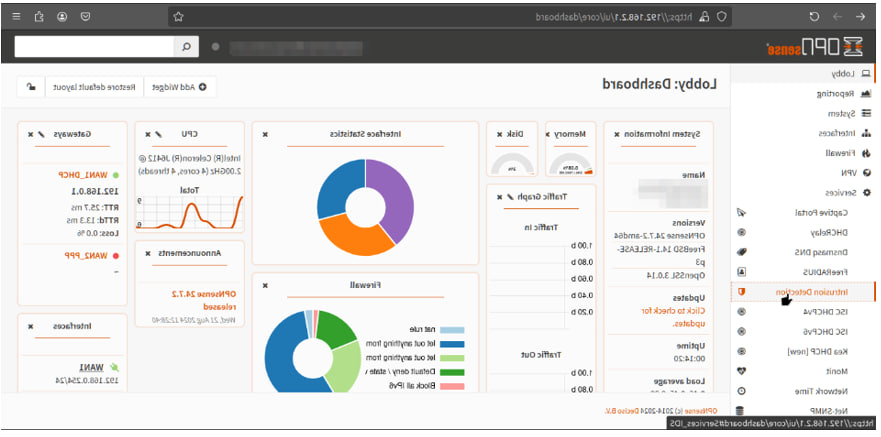Close the Announcements widget
Screen dimensions: 881x437
click(147, 253)
